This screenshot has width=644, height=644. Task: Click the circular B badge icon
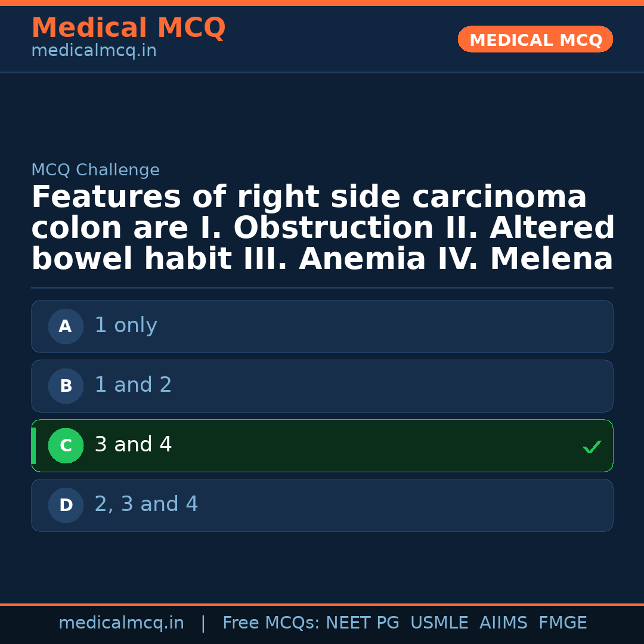(x=66, y=386)
